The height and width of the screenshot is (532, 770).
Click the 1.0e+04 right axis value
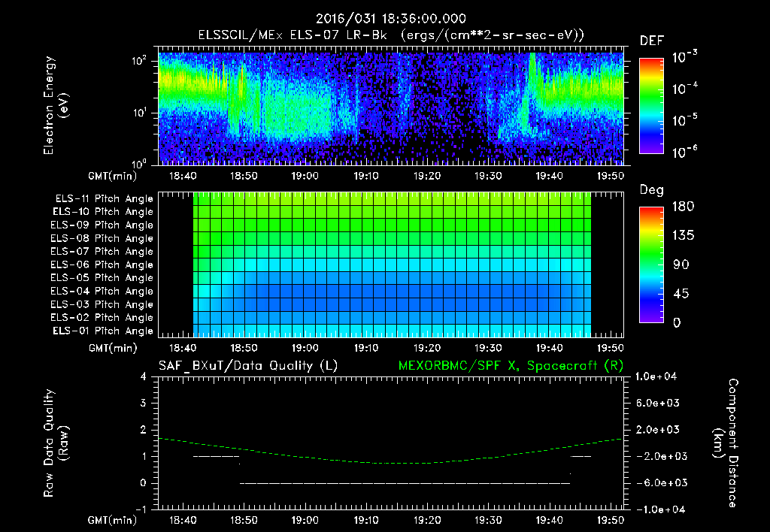[656, 376]
